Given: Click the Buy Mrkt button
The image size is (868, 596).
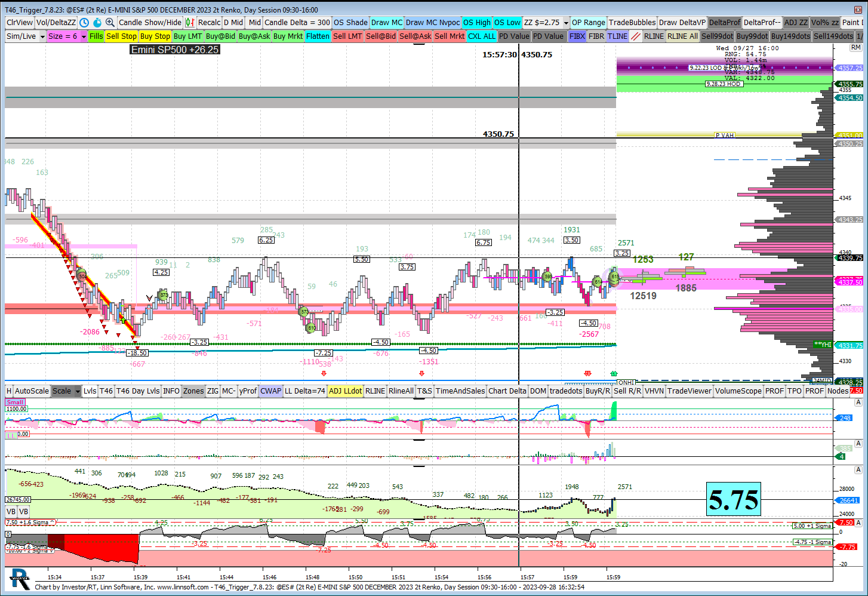Looking at the screenshot, I should [288, 36].
